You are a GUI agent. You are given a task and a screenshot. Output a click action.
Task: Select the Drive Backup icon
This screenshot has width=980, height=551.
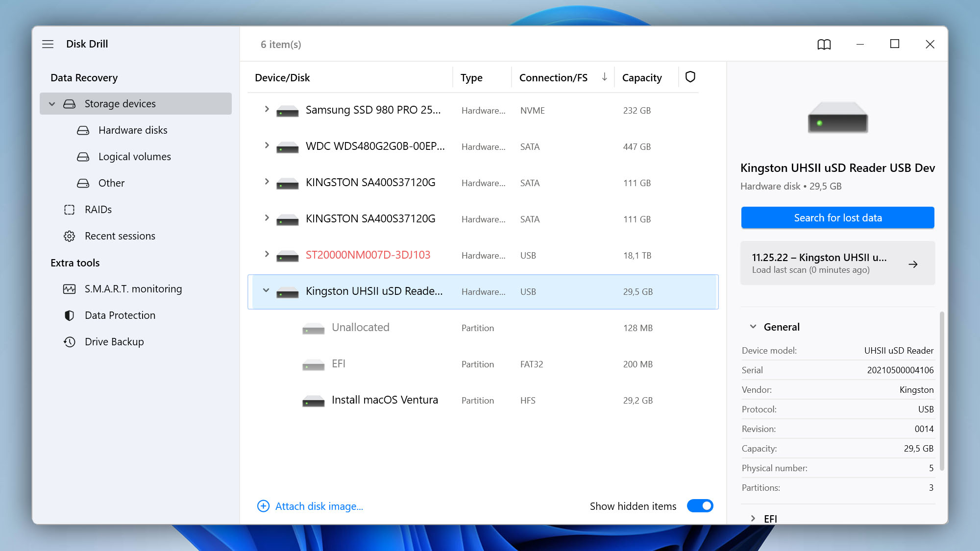[x=68, y=341]
